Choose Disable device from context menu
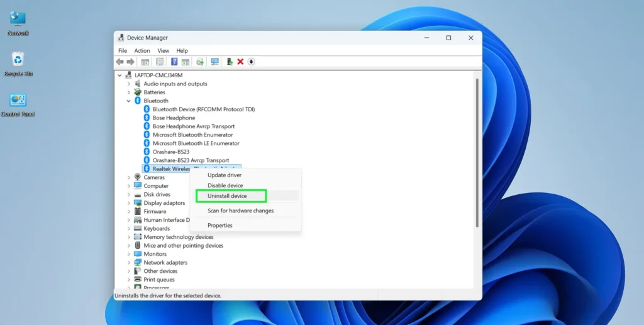Viewport: 644px width, 325px height. (x=246, y=185)
